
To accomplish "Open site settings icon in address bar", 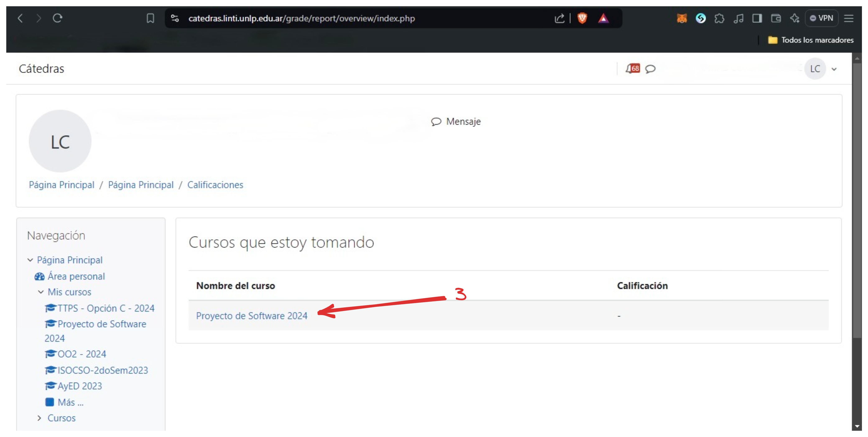I will pyautogui.click(x=174, y=18).
